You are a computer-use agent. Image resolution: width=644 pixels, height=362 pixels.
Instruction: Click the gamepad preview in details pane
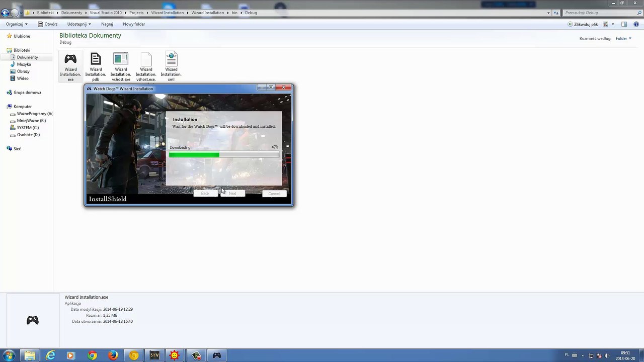click(x=33, y=320)
